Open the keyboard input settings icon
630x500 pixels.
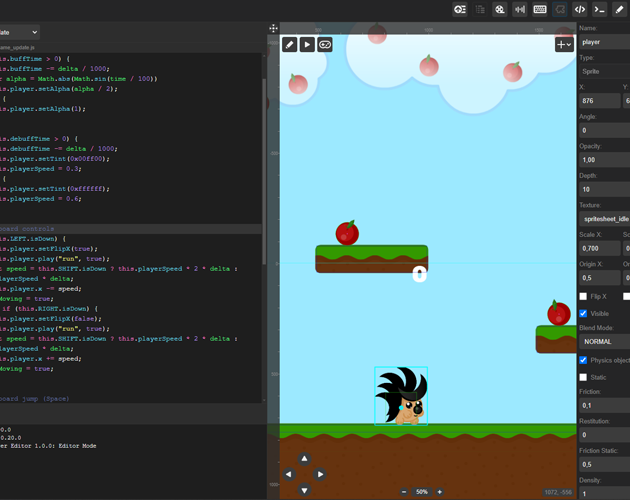tap(540, 9)
